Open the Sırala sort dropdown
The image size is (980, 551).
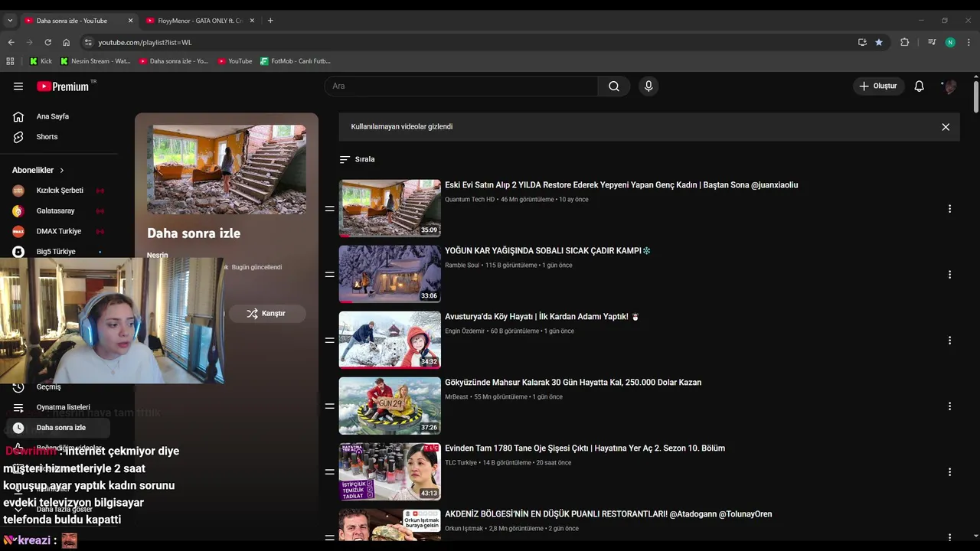[x=357, y=159]
